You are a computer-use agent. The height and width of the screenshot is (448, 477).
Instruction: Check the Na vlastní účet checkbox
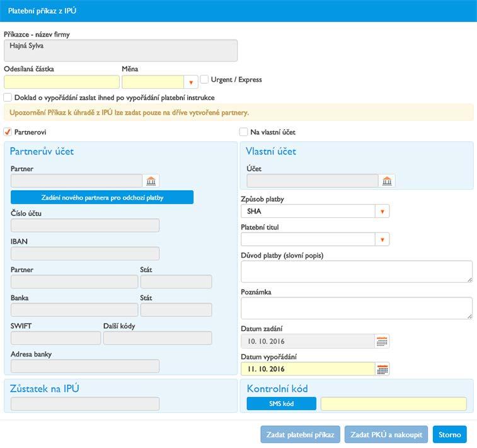click(x=243, y=132)
